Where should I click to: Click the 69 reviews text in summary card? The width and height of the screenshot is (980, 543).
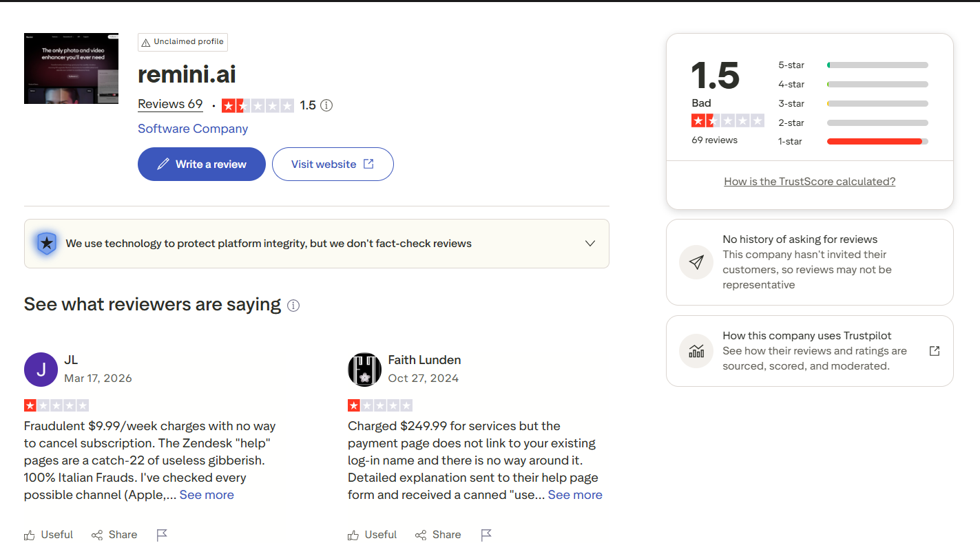pyautogui.click(x=714, y=140)
